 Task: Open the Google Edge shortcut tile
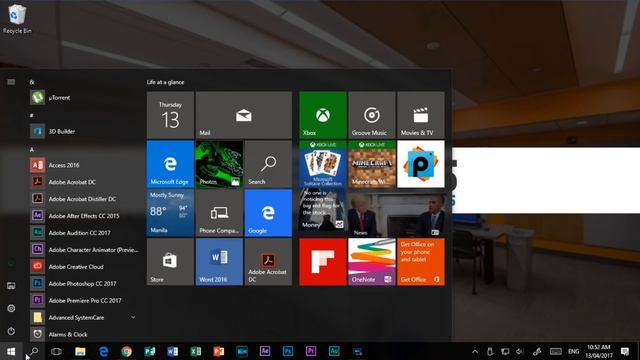click(268, 213)
